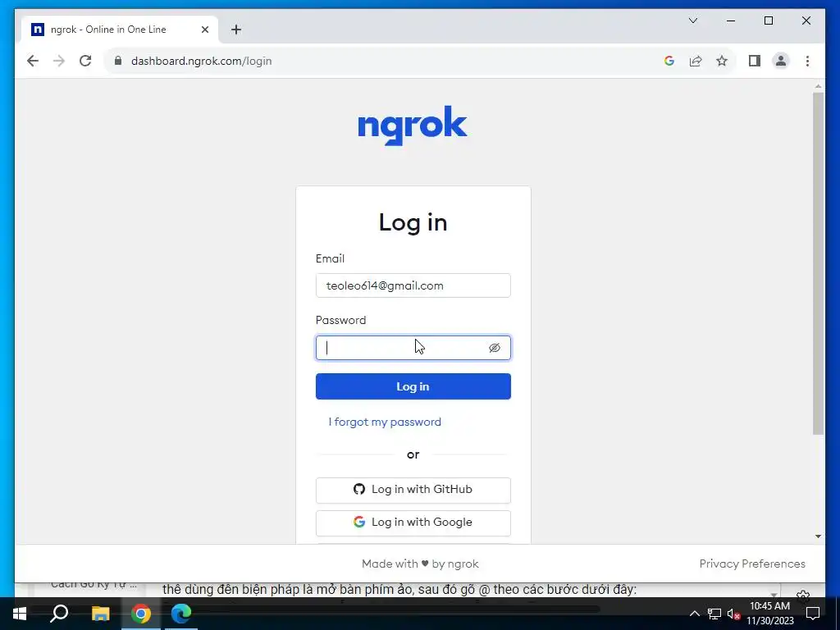Open the notification center icon
840x630 pixels.
pos(813,614)
